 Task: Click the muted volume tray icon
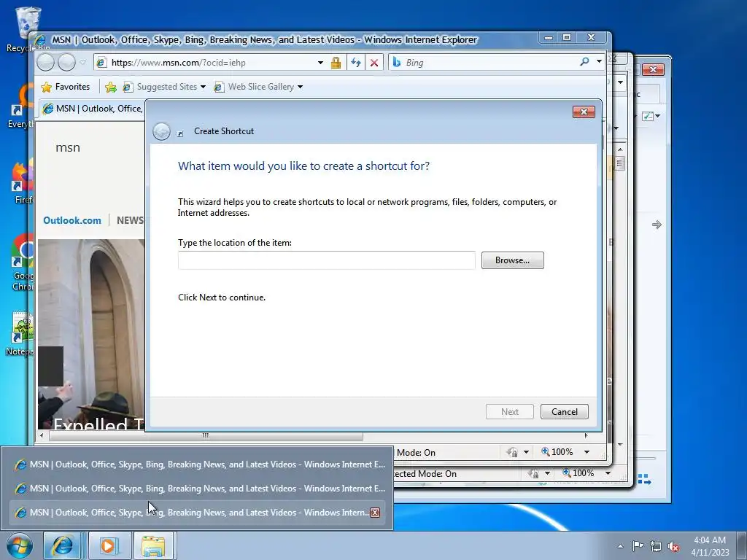click(673, 546)
